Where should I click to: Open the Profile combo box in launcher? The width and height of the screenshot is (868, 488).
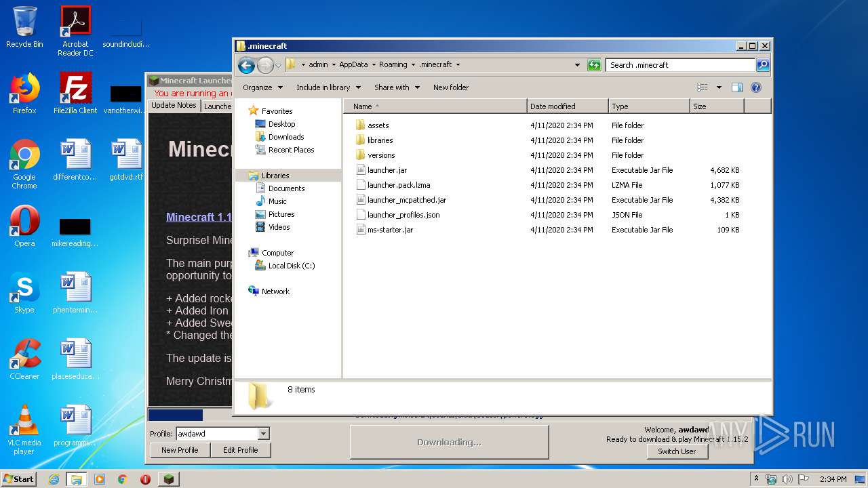tap(222, 434)
